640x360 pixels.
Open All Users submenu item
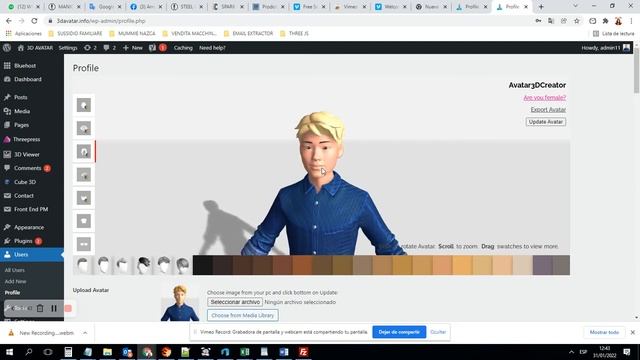15,270
